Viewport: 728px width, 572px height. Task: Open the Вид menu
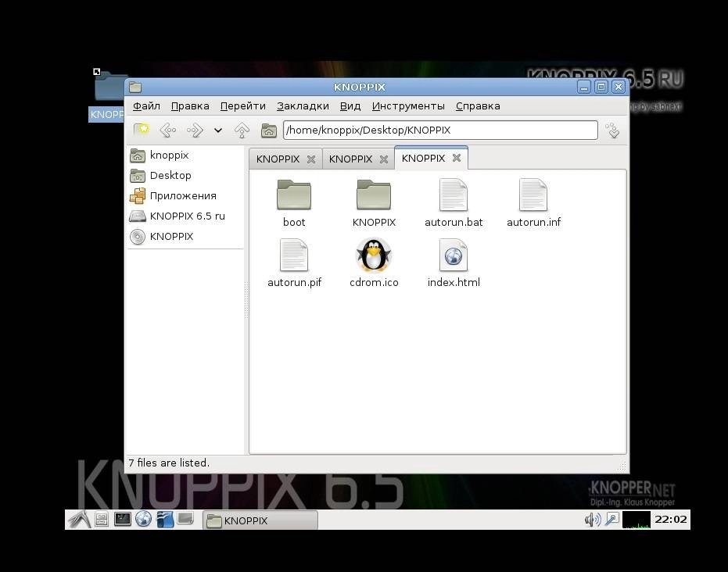point(350,105)
